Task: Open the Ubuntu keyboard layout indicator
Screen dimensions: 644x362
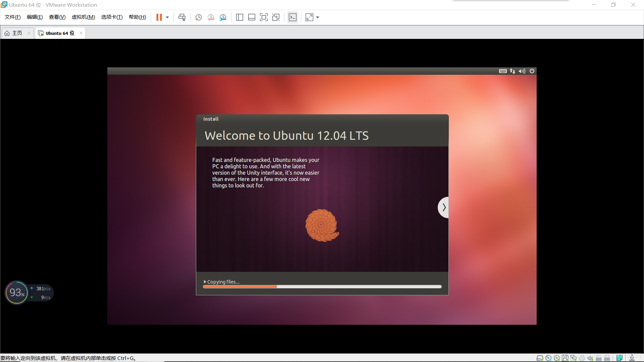Action: click(503, 71)
